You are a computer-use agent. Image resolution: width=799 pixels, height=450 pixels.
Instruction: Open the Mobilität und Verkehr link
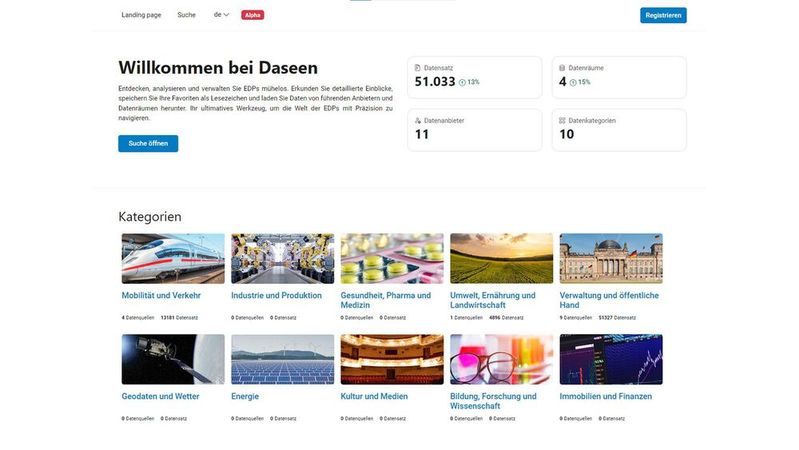(161, 296)
